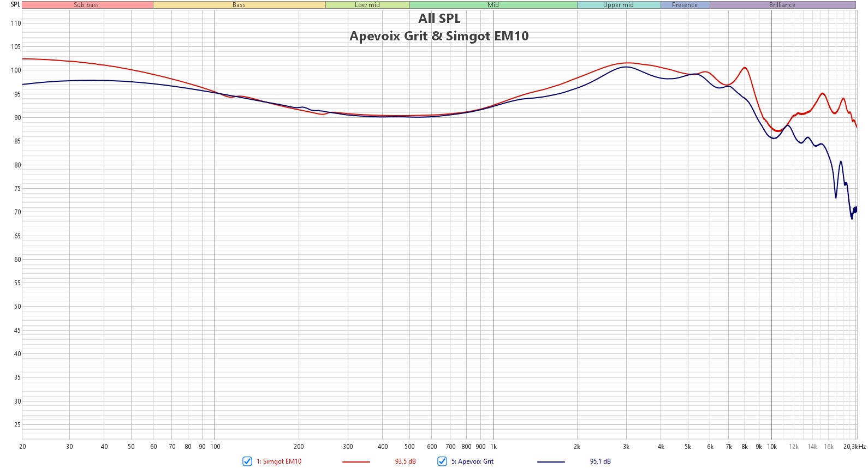Select the Brilliance frequency band label
868x468 pixels.
pyautogui.click(x=782, y=5)
